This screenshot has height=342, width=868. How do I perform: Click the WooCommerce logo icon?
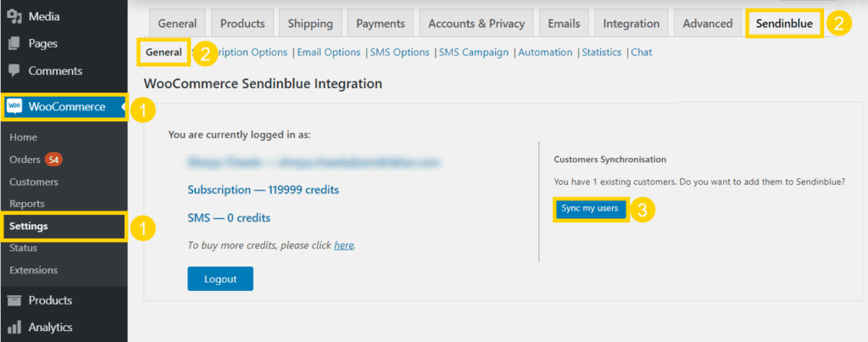click(15, 107)
